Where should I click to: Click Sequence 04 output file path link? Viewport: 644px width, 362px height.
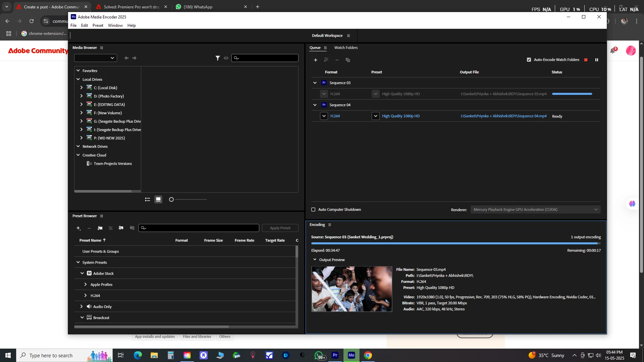(x=503, y=116)
